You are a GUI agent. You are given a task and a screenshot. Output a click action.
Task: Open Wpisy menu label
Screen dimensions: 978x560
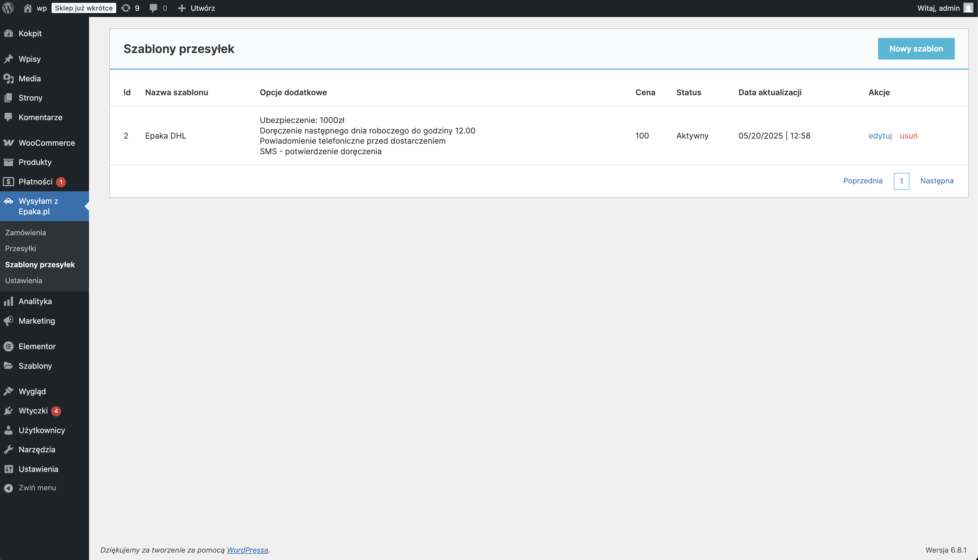pyautogui.click(x=30, y=59)
